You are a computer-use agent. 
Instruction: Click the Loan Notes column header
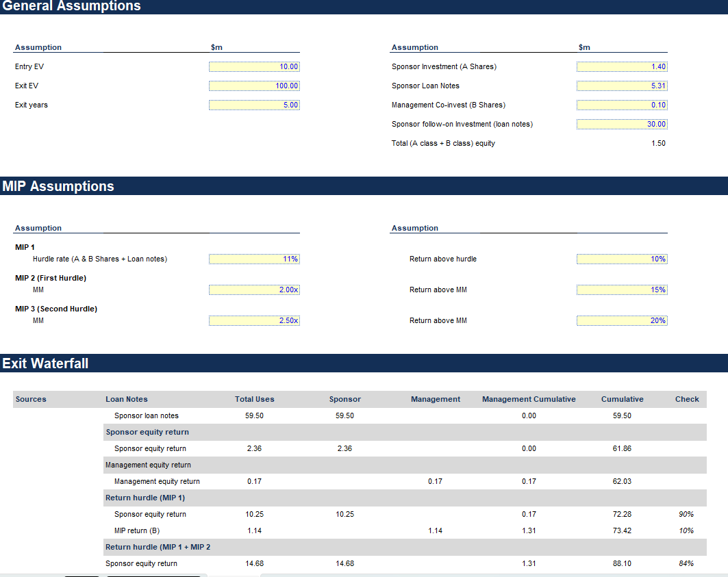point(126,399)
